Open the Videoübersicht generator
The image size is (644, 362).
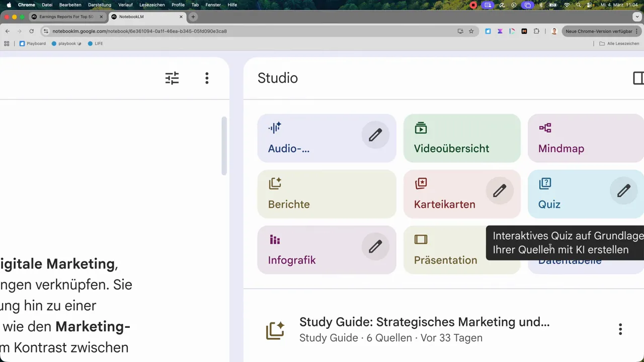pos(451,148)
